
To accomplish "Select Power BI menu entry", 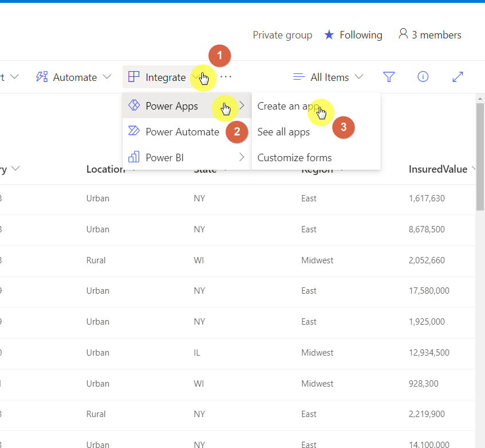I will (x=187, y=157).
